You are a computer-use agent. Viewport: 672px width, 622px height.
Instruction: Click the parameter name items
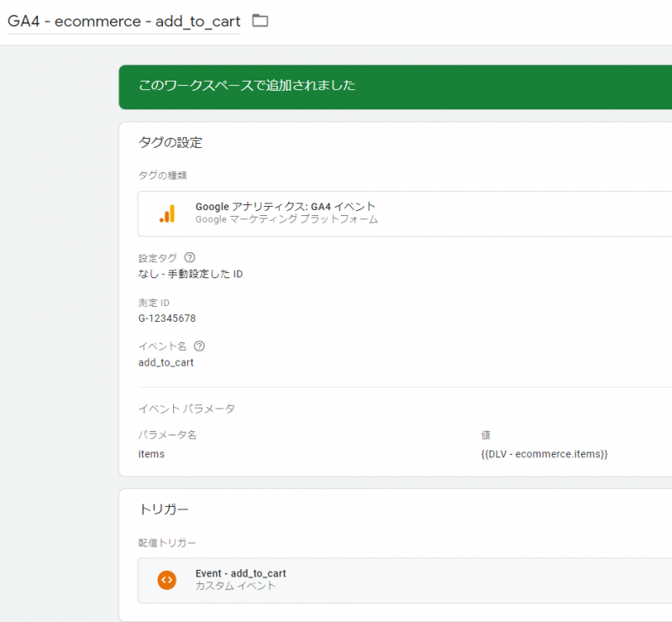point(151,454)
